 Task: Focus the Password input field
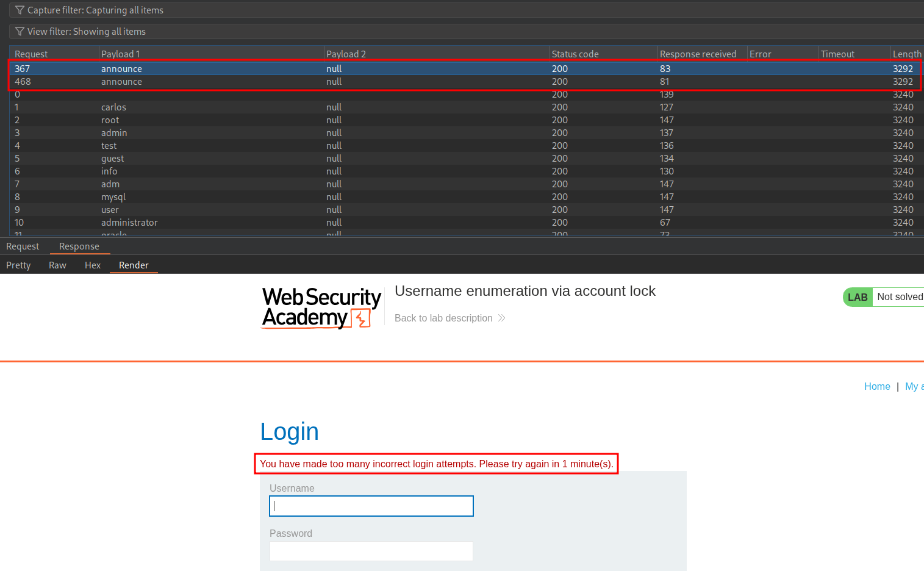[x=371, y=551]
